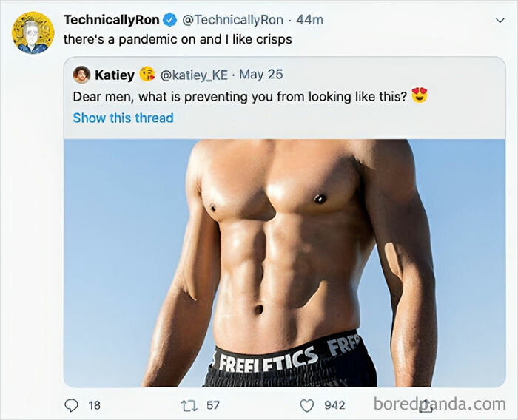Click the 57 retweets count
This screenshot has width=518, height=420.
pos(212,405)
